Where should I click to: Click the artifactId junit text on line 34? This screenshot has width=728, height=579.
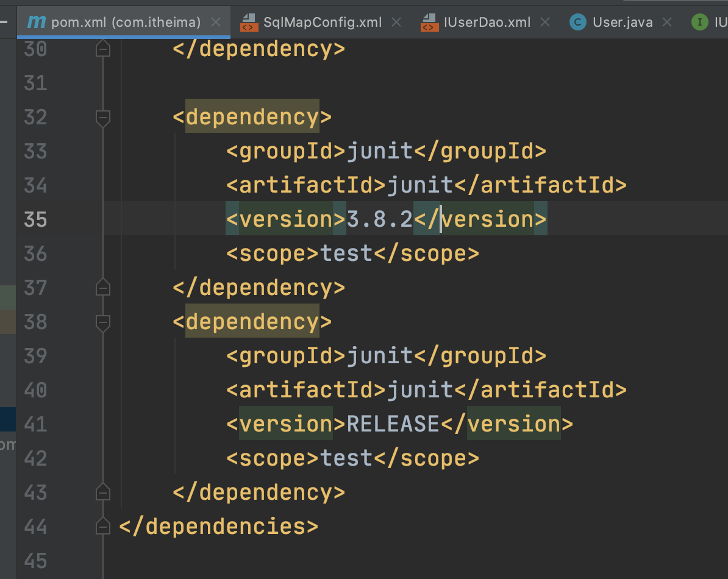419,185
